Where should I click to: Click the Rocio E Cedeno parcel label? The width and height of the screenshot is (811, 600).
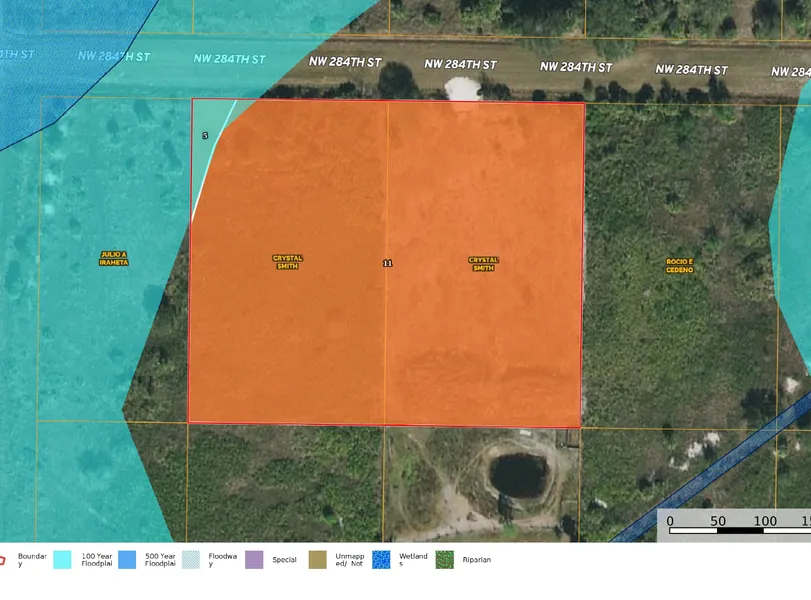[x=679, y=266]
